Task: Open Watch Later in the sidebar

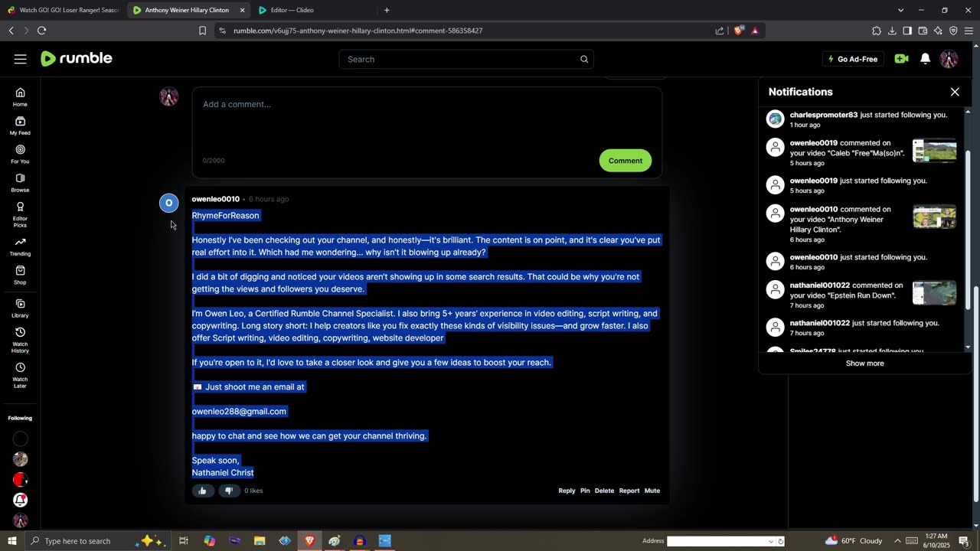Action: point(20,375)
